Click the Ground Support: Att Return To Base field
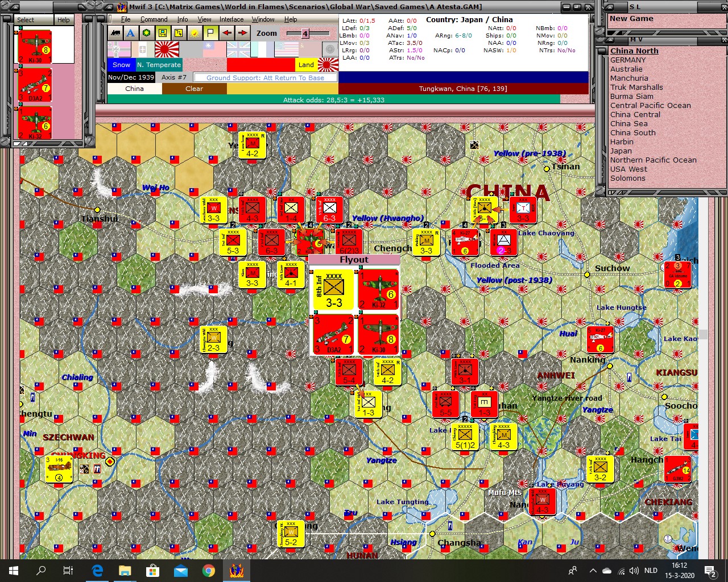 click(x=265, y=78)
